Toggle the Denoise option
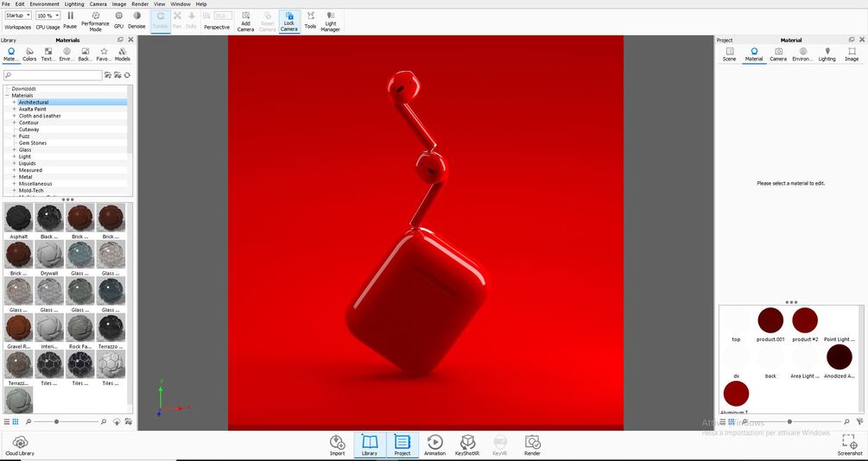 point(136,20)
